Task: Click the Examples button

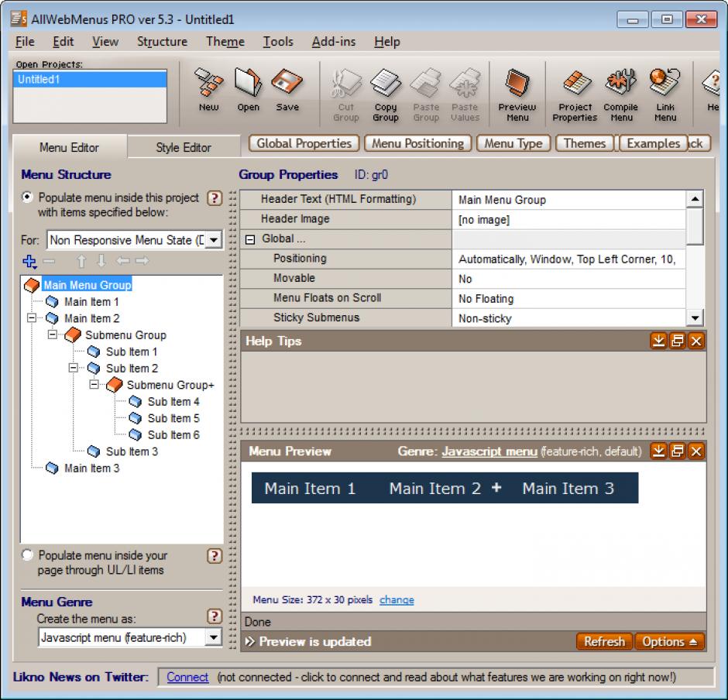Action: pyautogui.click(x=653, y=143)
